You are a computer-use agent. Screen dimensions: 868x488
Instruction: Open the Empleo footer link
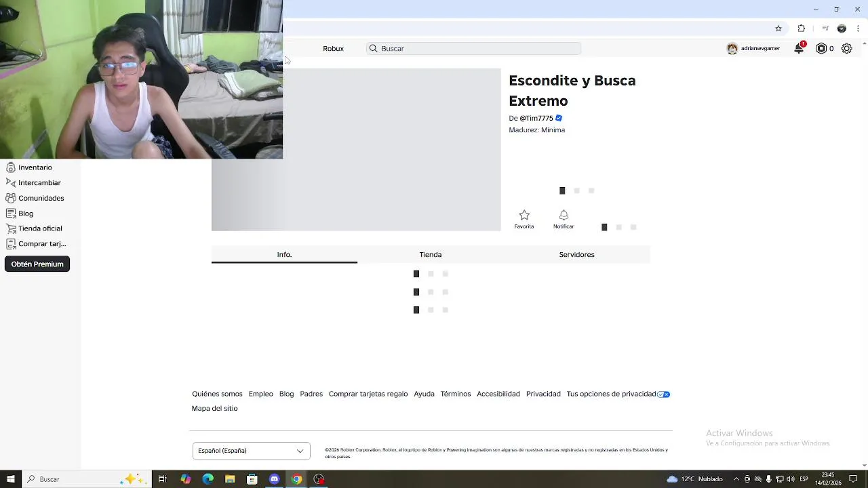(260, 394)
